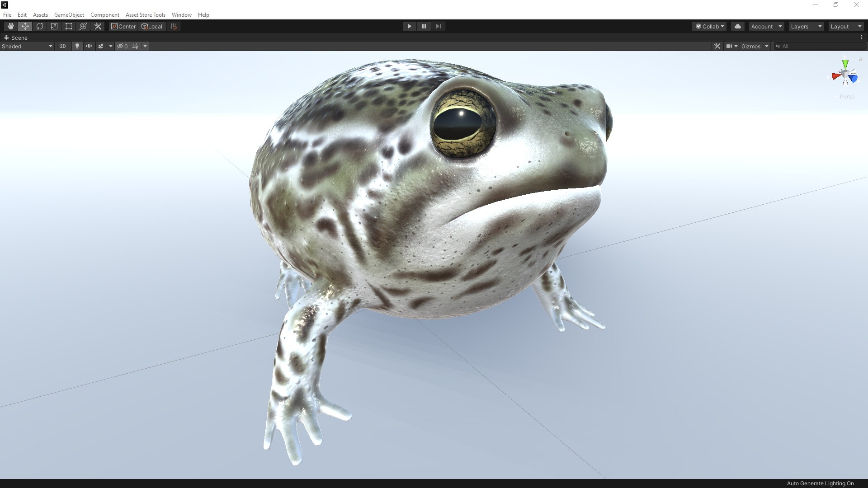Select the Hand tool

pyautogui.click(x=11, y=26)
